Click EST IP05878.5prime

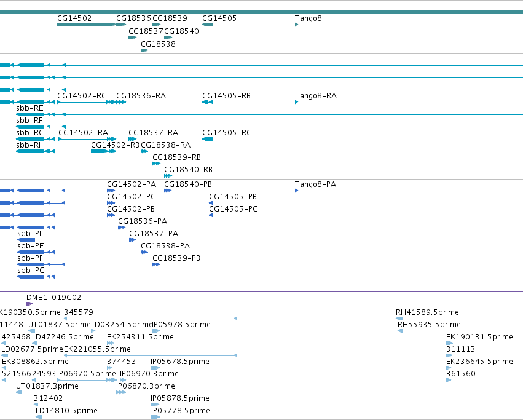(155, 405)
